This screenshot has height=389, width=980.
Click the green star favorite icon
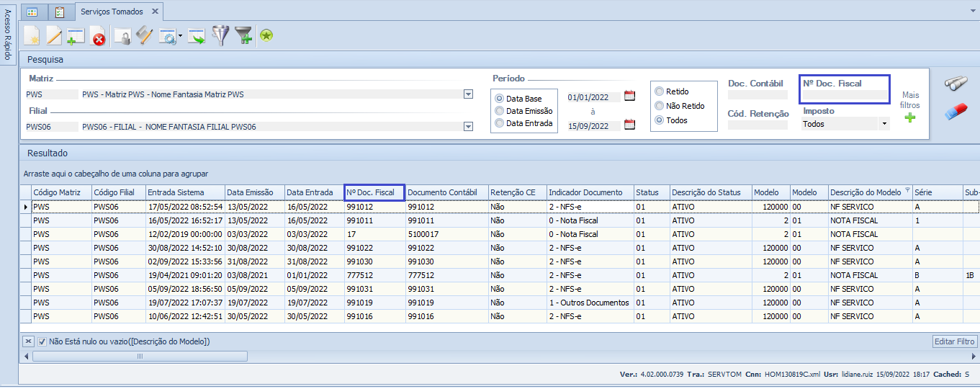click(266, 35)
